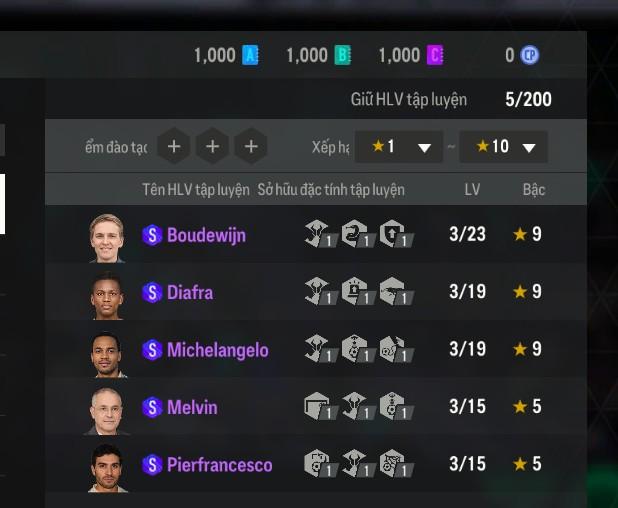Sort by the Bậc column header
The width and height of the screenshot is (618, 508).
tap(534, 190)
